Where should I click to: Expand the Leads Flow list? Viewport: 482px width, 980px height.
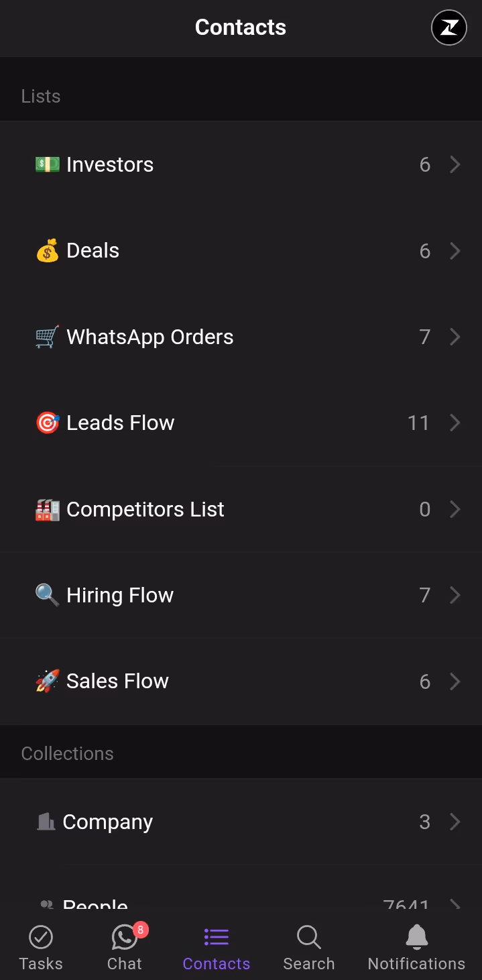pos(455,423)
